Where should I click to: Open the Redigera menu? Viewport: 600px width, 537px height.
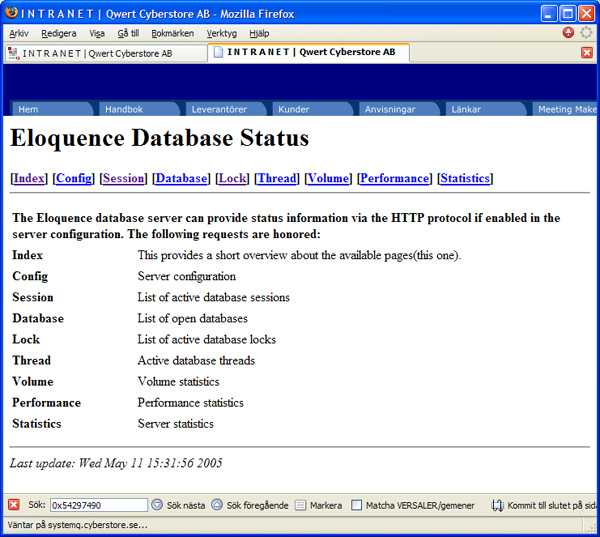coord(59,34)
